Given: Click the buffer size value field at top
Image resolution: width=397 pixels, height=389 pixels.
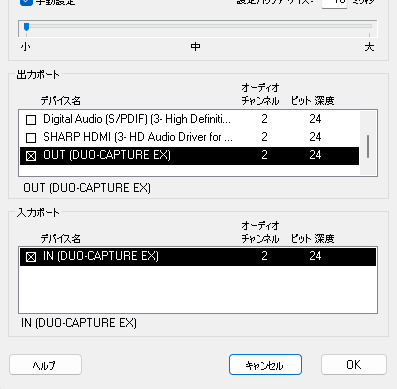Looking at the screenshot, I should click(x=334, y=3).
